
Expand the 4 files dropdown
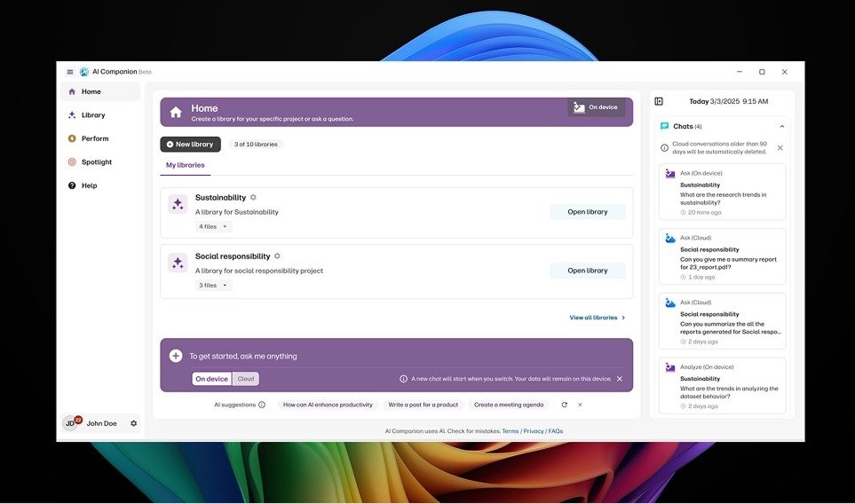coord(213,226)
